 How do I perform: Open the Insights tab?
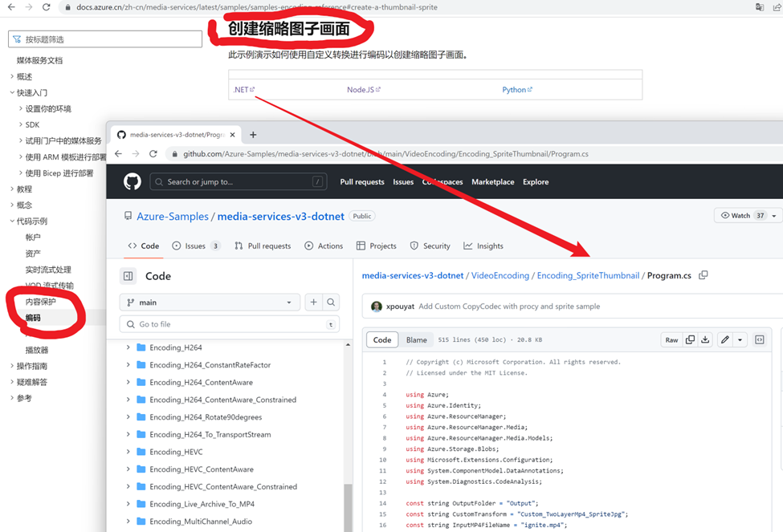coord(483,246)
